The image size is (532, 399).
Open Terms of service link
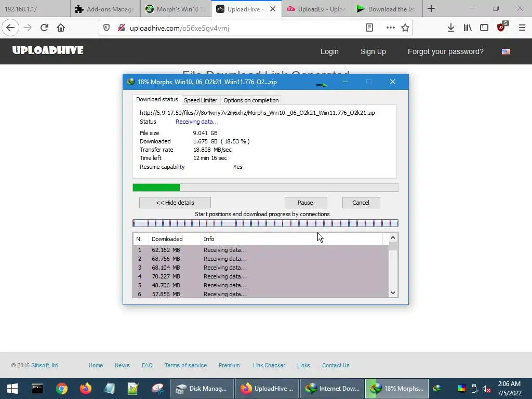[185, 365]
